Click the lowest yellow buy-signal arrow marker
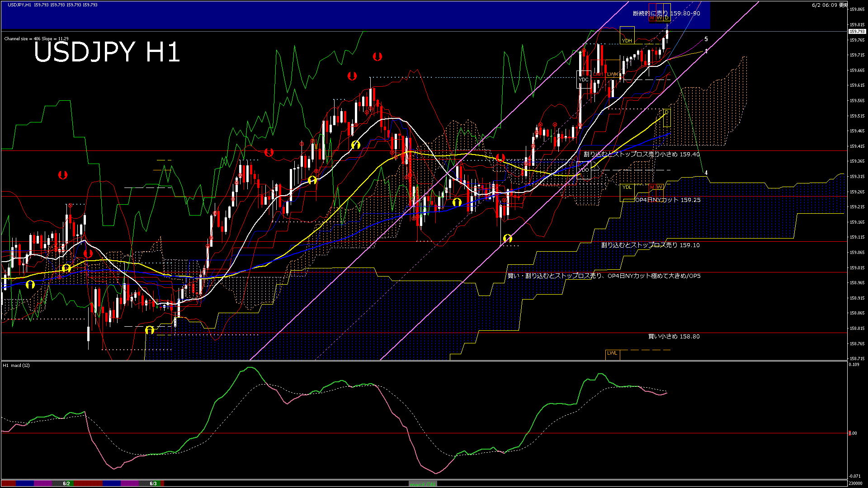868x488 pixels. coord(150,330)
